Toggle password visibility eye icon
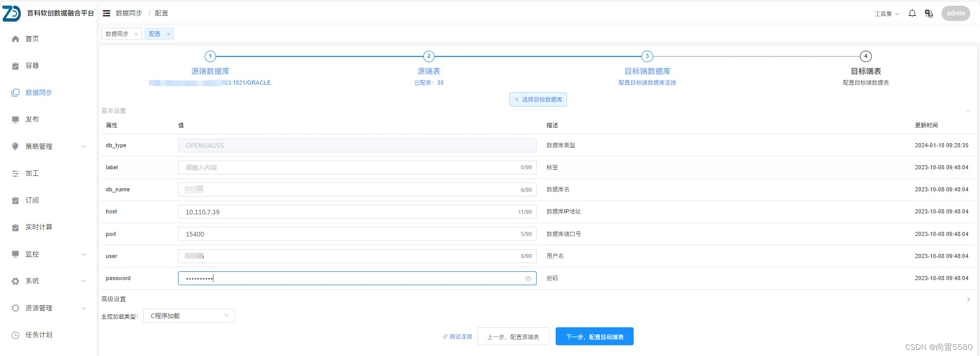Screen dimensions: 980x356 pyautogui.click(x=528, y=279)
